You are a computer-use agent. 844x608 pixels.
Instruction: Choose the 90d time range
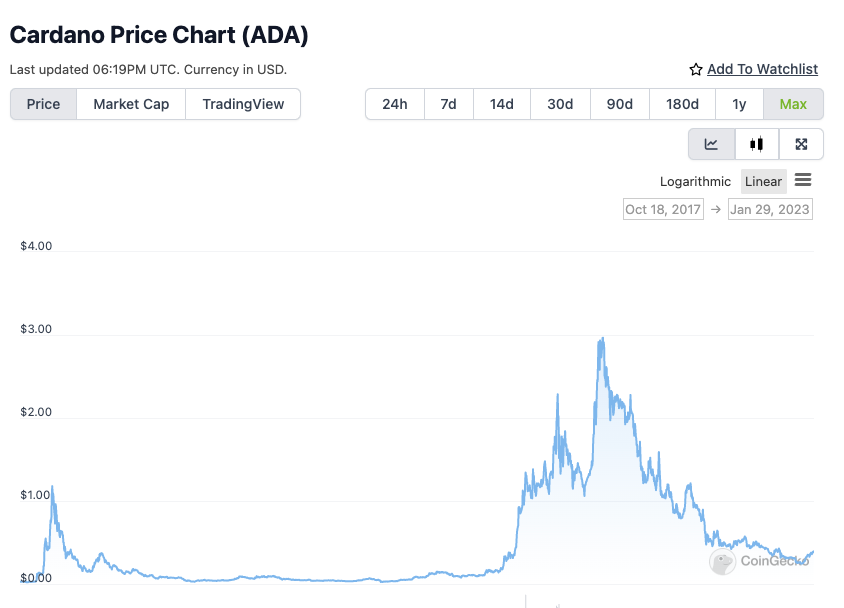click(x=620, y=104)
